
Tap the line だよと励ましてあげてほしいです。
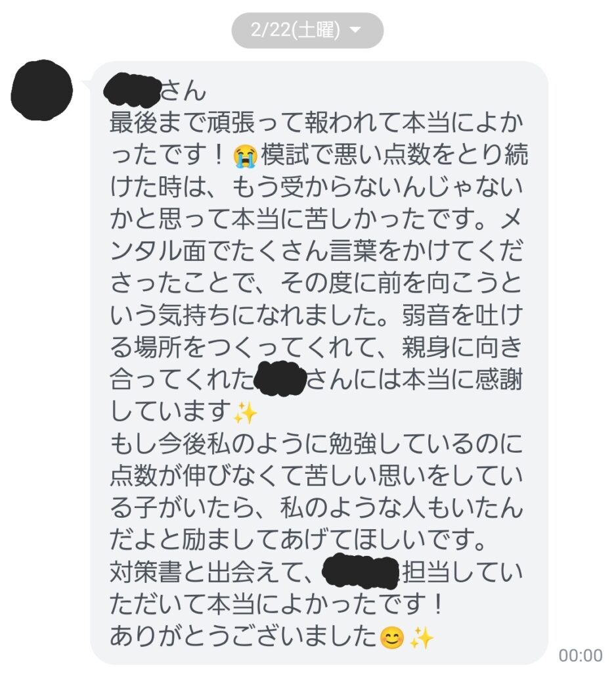click(297, 540)
